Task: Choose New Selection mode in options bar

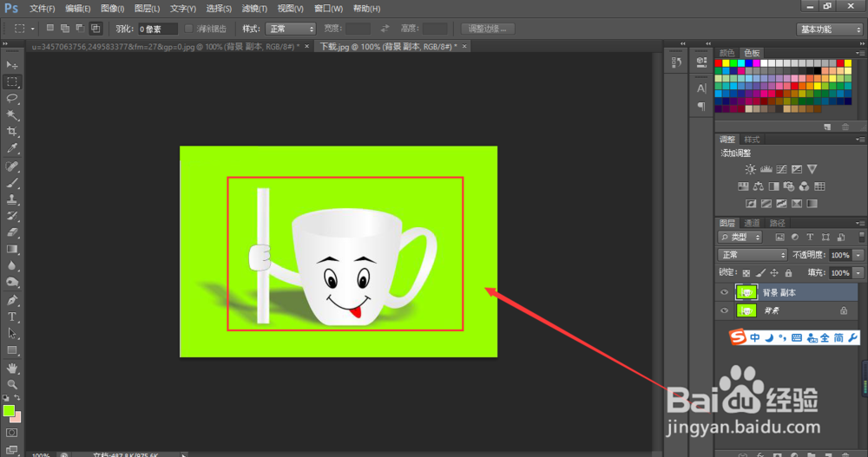Action: coord(50,29)
